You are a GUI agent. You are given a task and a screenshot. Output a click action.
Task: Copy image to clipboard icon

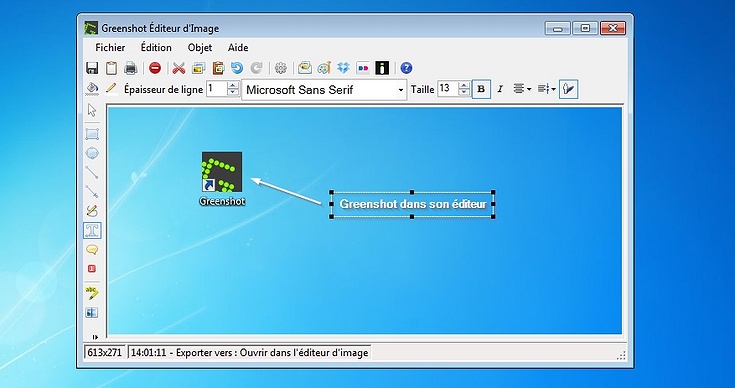pyautogui.click(x=111, y=68)
